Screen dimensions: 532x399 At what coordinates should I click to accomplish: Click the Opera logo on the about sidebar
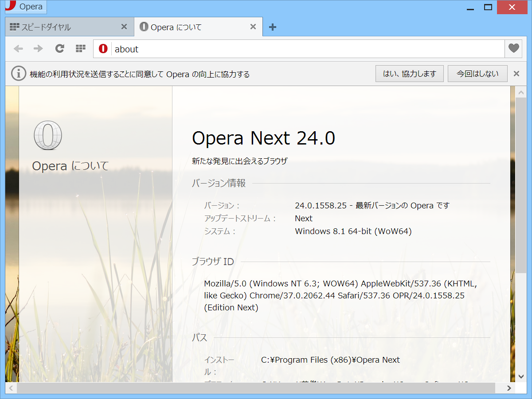[x=48, y=135]
